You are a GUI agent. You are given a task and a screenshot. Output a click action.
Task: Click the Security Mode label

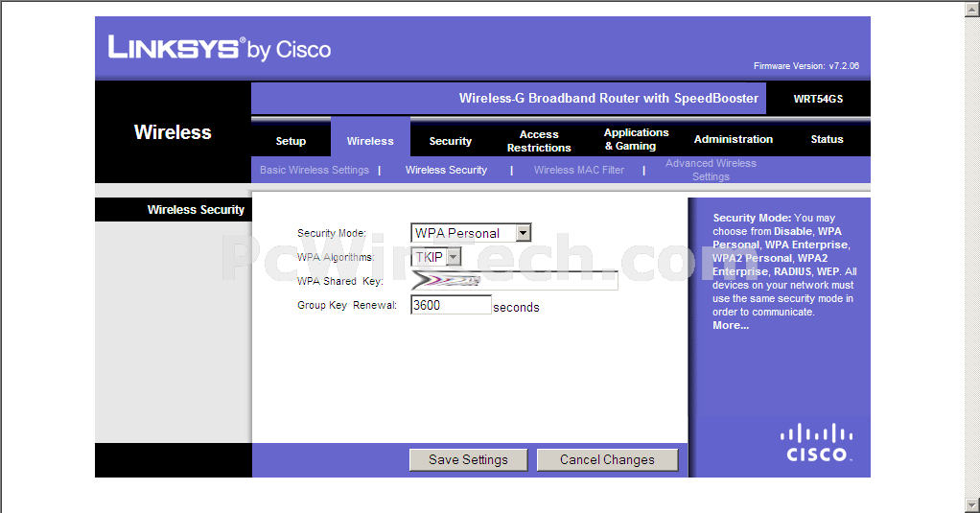click(x=331, y=233)
